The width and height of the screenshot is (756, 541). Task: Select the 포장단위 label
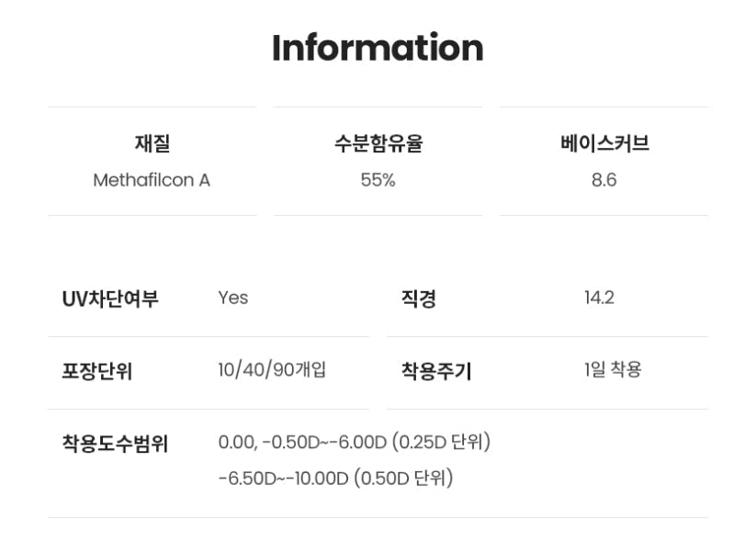pyautogui.click(x=97, y=371)
